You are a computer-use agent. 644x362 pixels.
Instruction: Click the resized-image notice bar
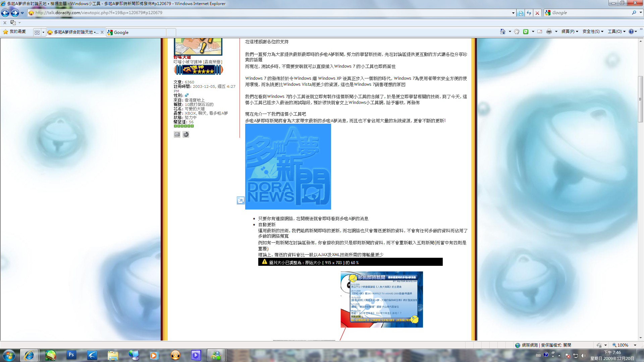coord(350,262)
